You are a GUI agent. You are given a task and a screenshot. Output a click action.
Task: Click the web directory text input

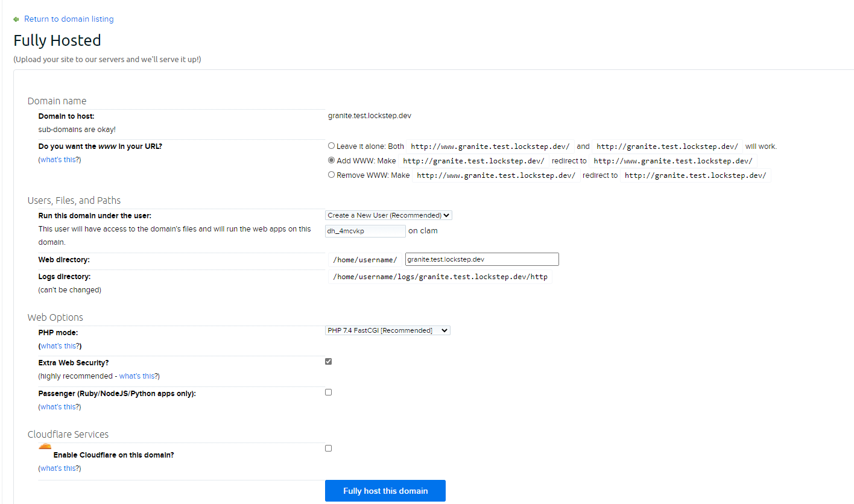(x=481, y=259)
